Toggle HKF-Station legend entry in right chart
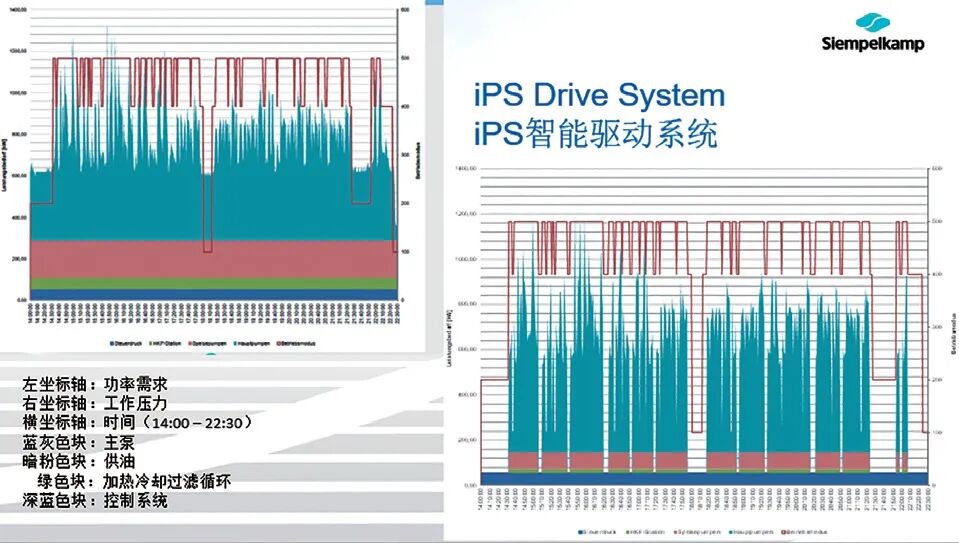Image resolution: width=959 pixels, height=543 pixels. [x=645, y=532]
